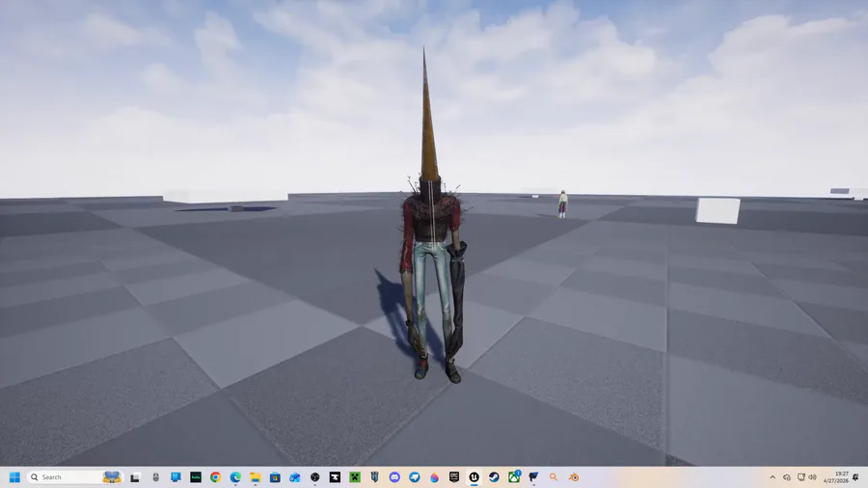
Task: Expand the hidden system tray icons
Action: [x=773, y=477]
